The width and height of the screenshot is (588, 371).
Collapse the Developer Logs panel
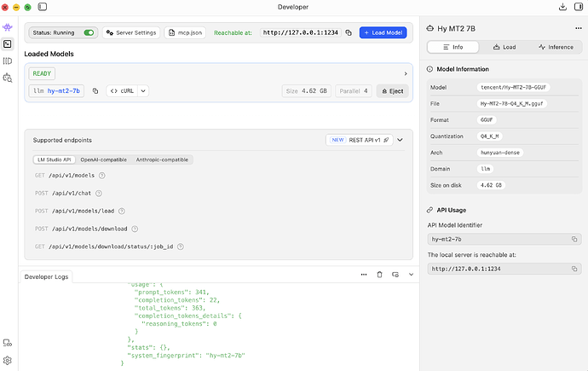(x=411, y=275)
